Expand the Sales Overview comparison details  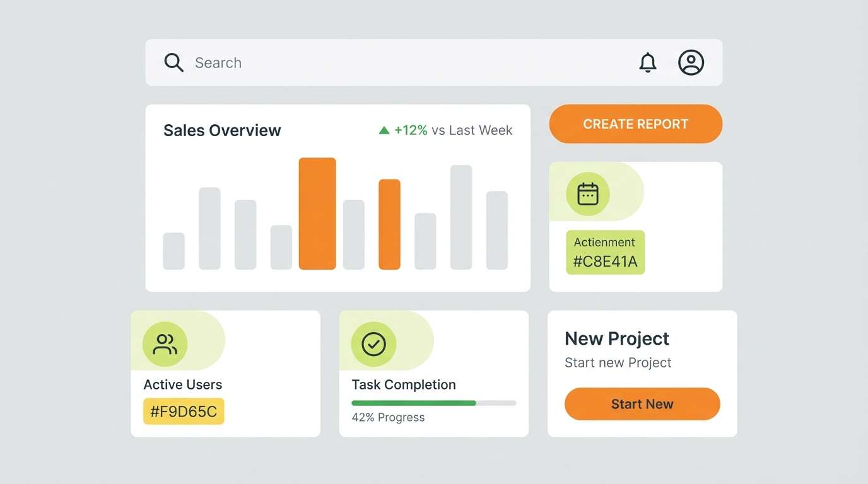point(444,130)
